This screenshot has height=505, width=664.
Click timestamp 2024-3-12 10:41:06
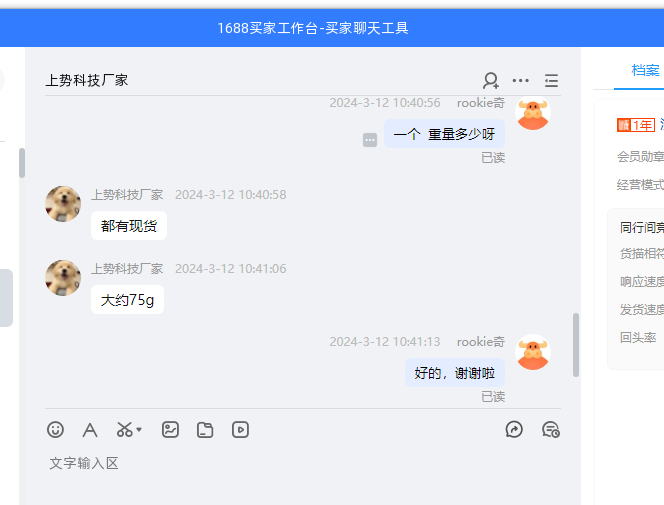231,269
